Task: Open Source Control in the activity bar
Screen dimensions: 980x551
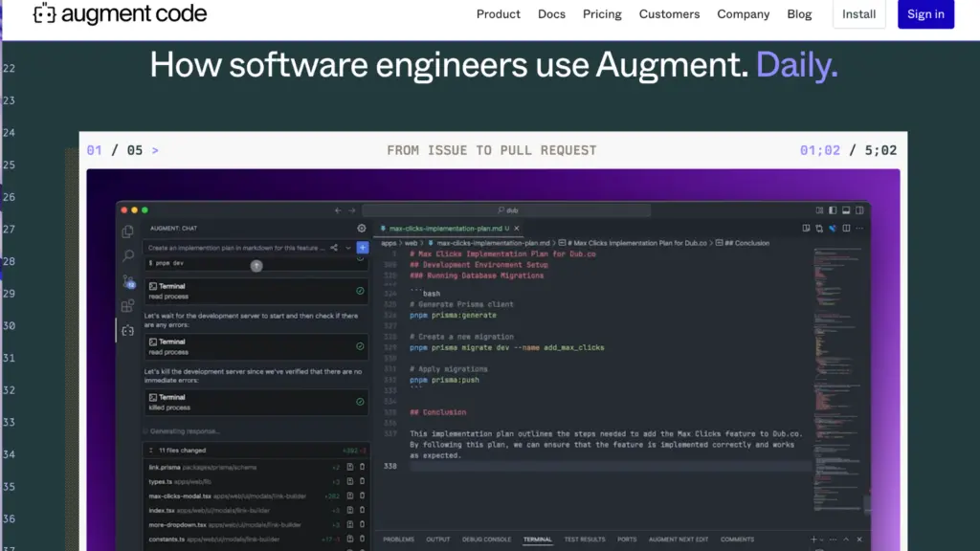Action: [128, 281]
